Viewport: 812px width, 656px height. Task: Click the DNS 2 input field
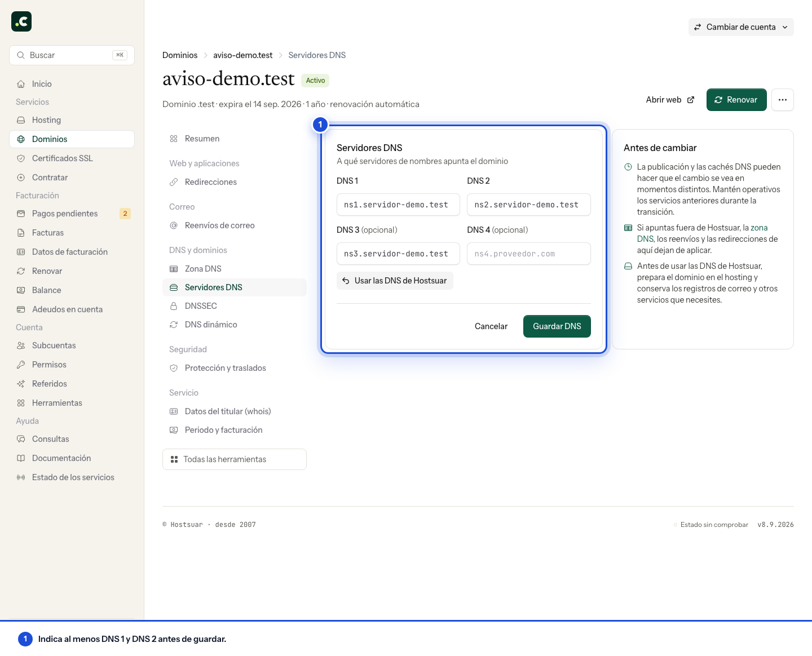(x=529, y=205)
